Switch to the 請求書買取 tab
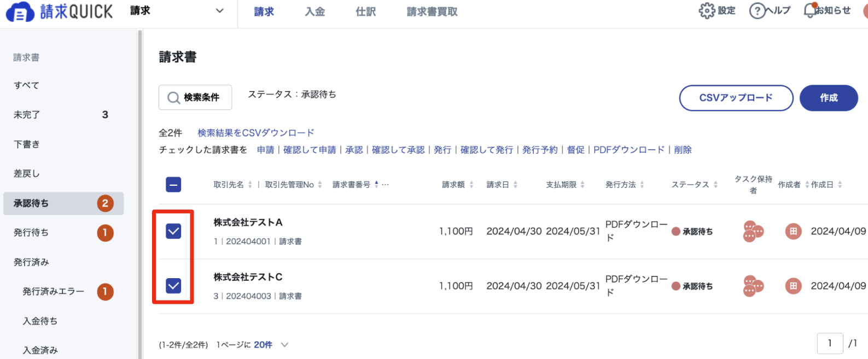Screen dimensions: 868x359 coord(432,11)
